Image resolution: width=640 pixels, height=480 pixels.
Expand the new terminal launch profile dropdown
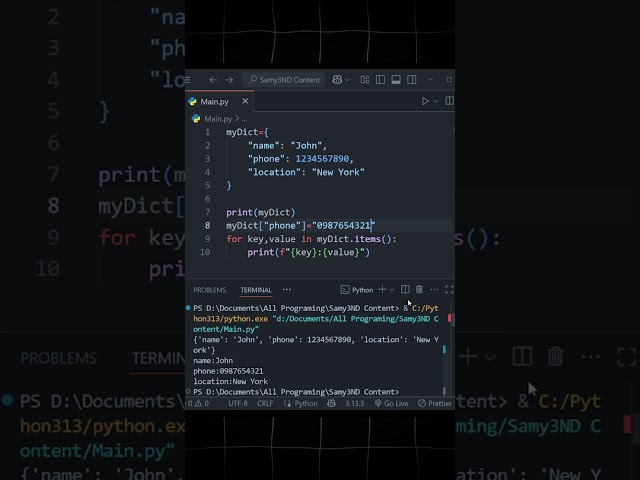point(392,290)
